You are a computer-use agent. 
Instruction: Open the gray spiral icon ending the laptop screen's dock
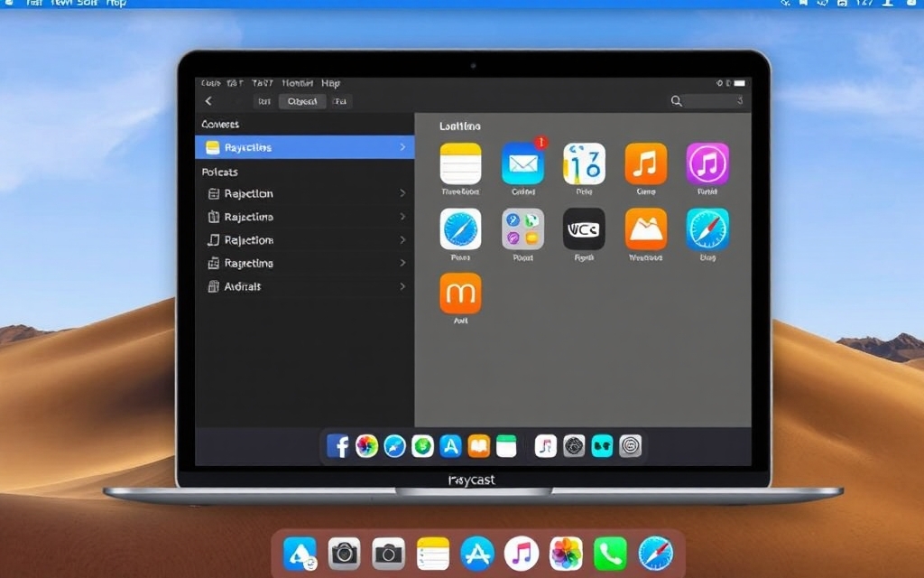pos(630,446)
